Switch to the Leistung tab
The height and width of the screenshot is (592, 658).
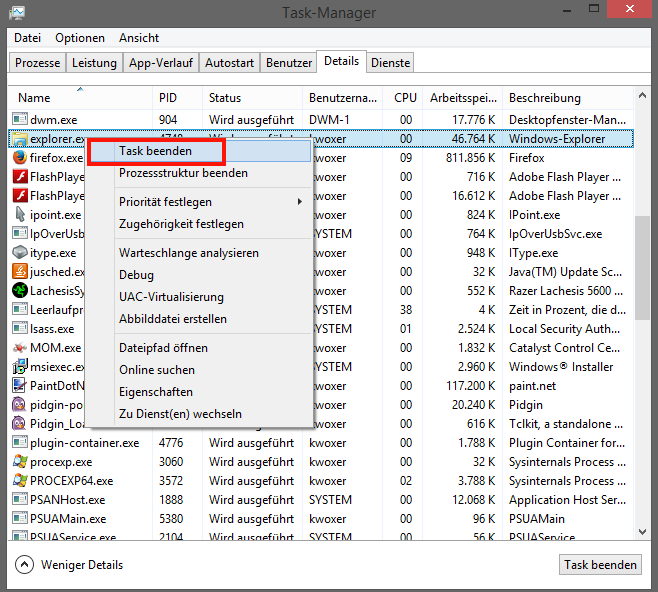[x=95, y=62]
